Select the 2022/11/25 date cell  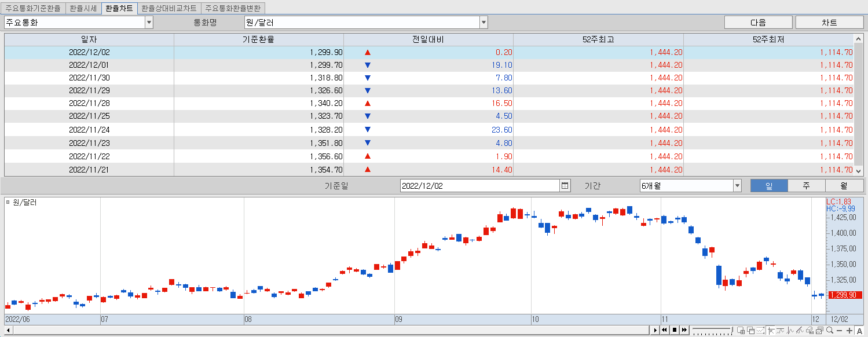click(x=89, y=116)
